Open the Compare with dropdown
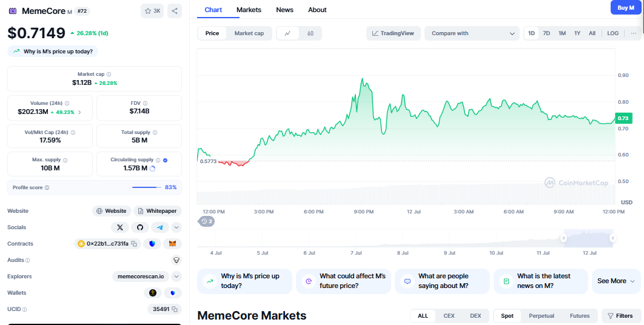The height and width of the screenshot is (325, 644). (x=472, y=33)
